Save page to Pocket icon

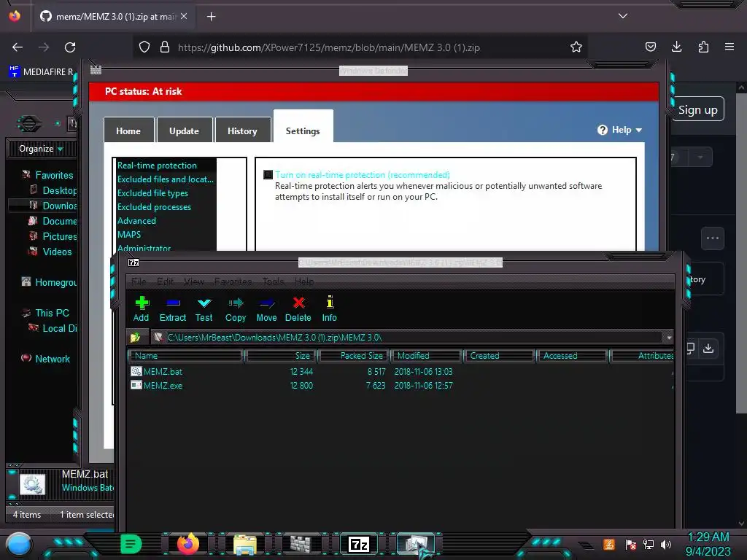coord(650,47)
